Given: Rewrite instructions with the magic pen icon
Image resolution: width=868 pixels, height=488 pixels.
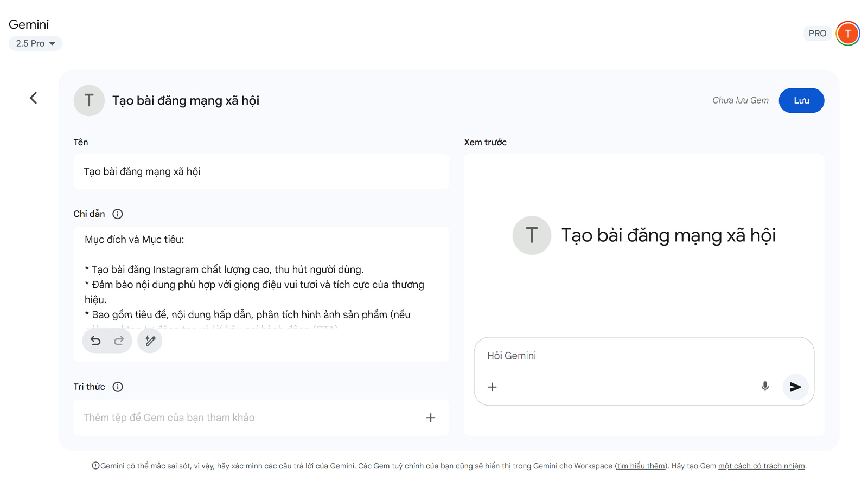Looking at the screenshot, I should (150, 341).
